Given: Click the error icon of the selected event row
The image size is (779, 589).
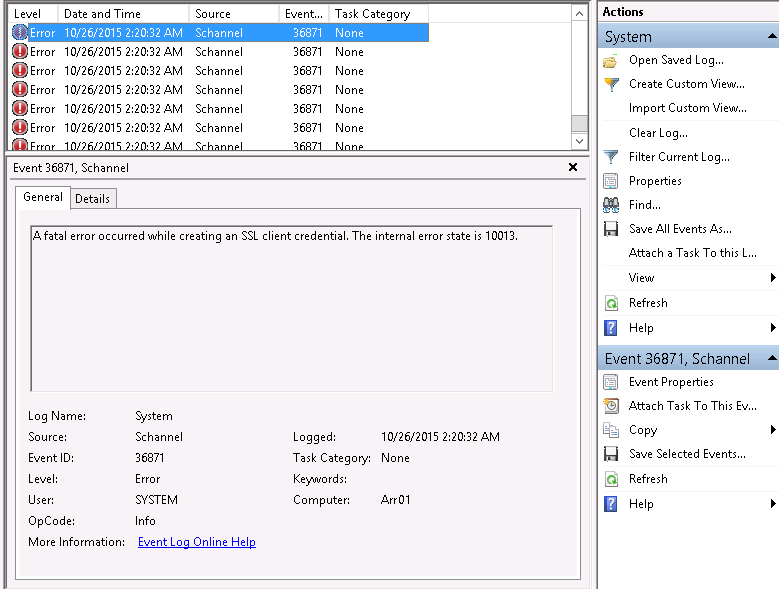Looking at the screenshot, I should pos(19,33).
